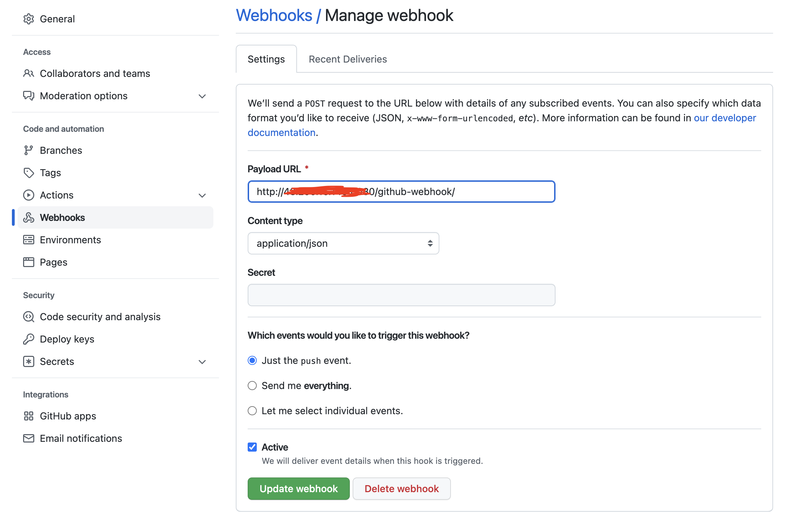Open Branches via its git-branch icon
This screenshot has height=532, width=785.
29,150
